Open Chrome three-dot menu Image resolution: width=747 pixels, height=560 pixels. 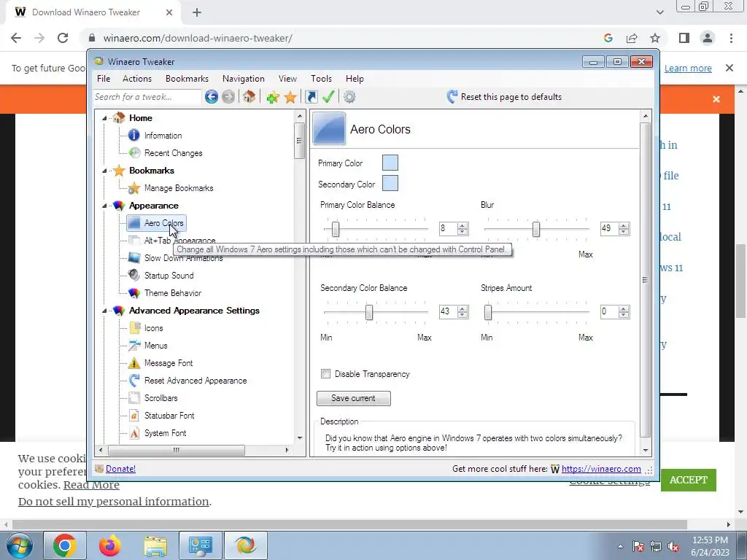click(731, 38)
